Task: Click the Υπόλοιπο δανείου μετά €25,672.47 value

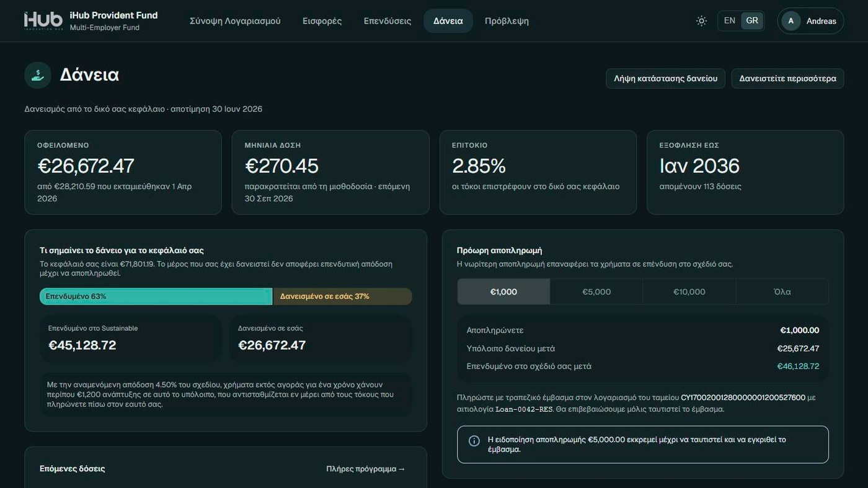Action: [798, 348]
